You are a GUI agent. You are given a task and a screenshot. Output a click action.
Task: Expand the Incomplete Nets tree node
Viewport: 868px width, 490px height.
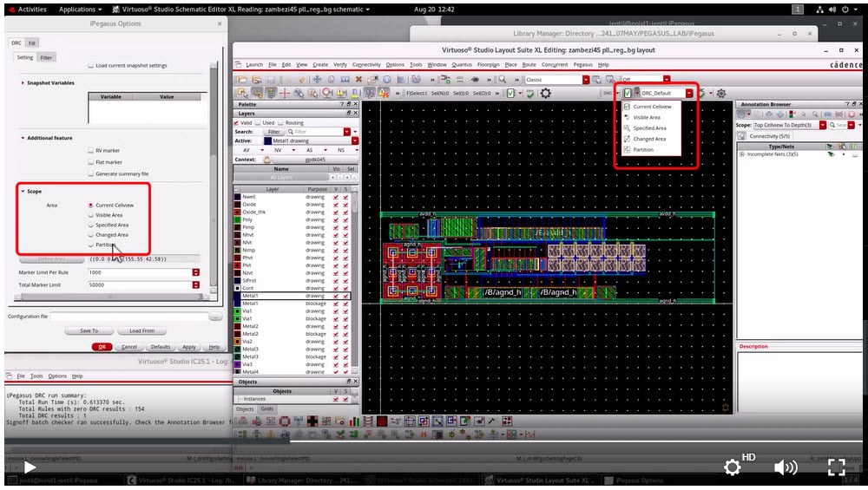pos(741,154)
